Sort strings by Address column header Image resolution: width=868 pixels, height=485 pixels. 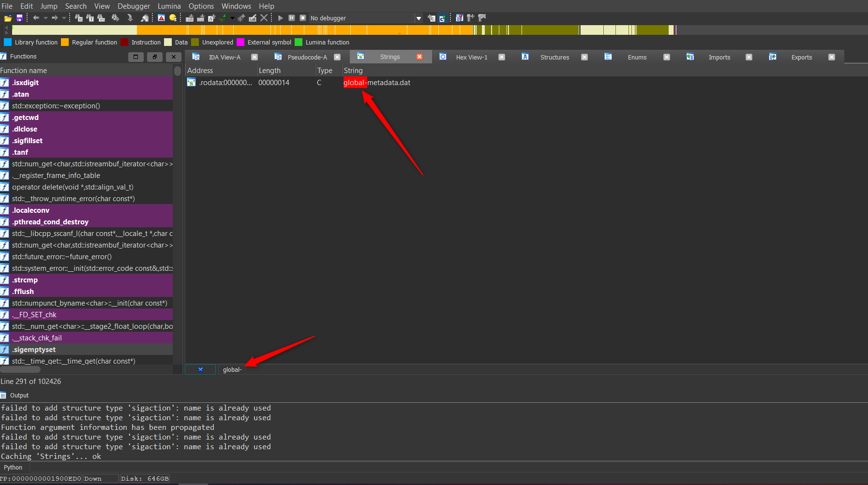coord(221,71)
